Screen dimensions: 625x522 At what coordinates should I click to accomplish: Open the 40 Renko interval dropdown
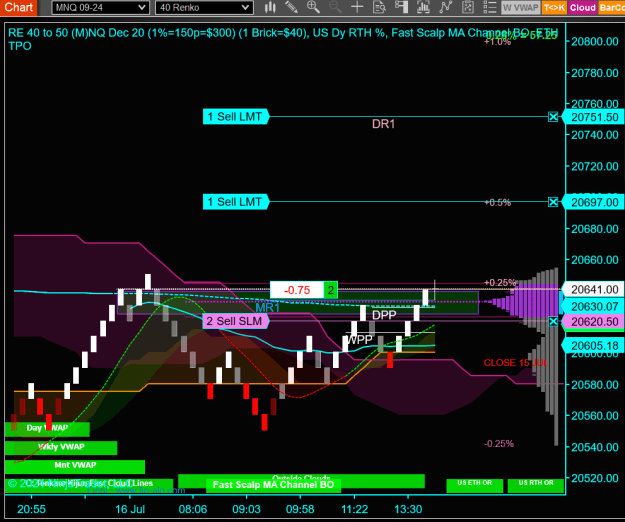(204, 7)
